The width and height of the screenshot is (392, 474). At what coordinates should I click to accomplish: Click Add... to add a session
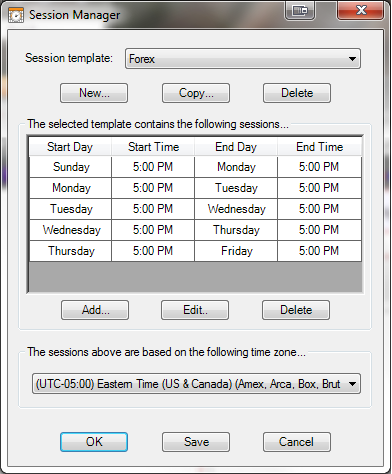click(x=95, y=310)
